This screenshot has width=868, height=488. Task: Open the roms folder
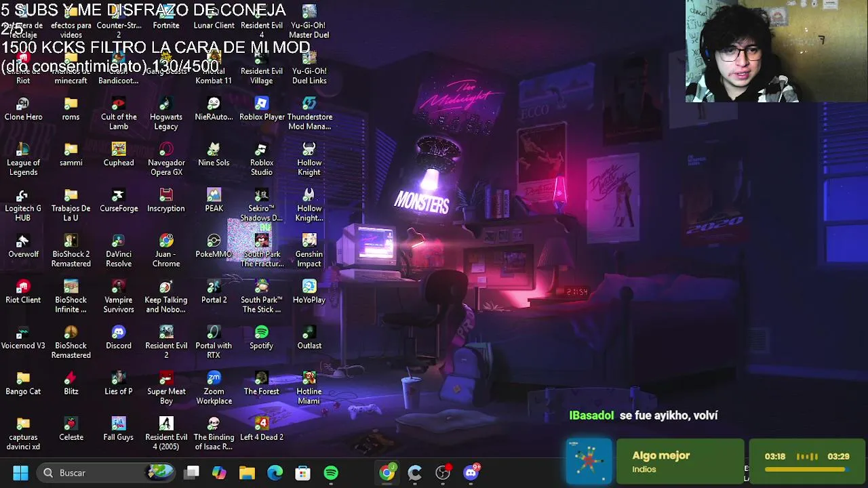pos(71,108)
